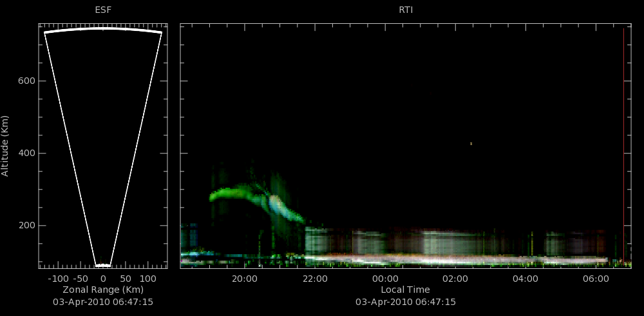Click the -50 zonal range tick label
This screenshot has height=316, width=644.
81,279
